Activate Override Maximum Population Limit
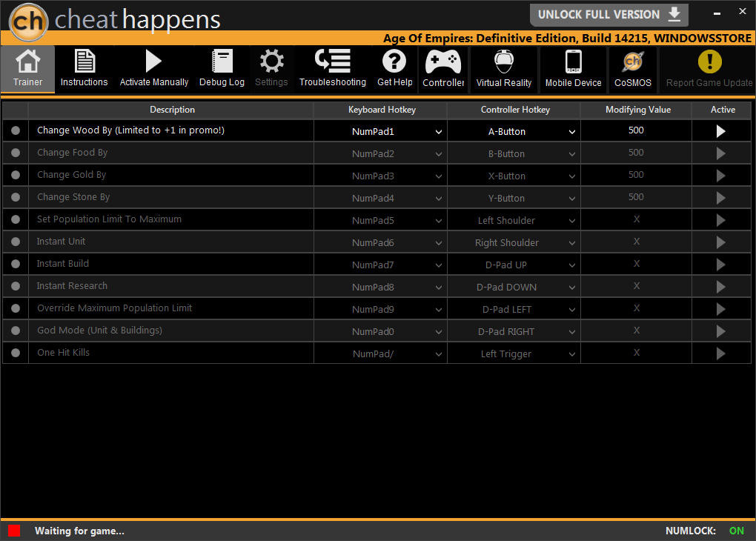Viewport: 756px width, 541px height. click(721, 309)
